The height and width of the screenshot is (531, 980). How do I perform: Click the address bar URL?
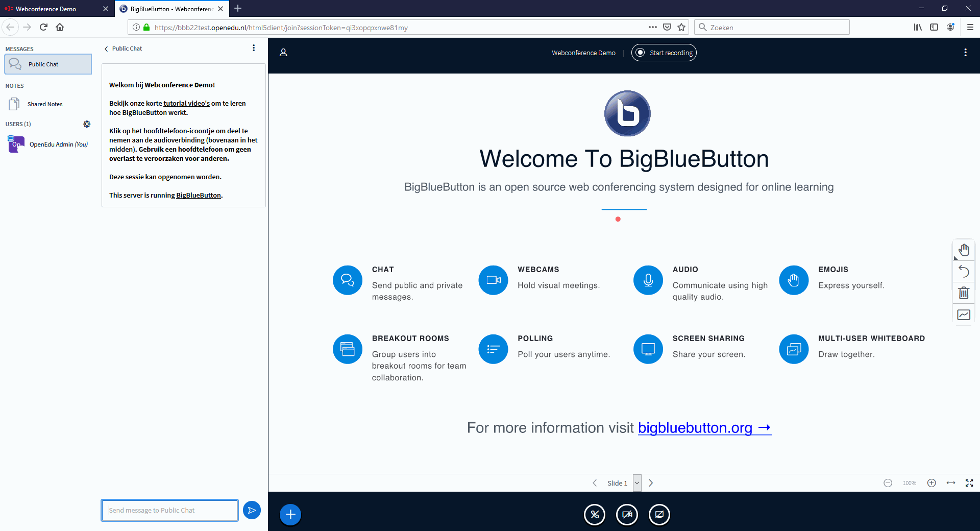281,28
